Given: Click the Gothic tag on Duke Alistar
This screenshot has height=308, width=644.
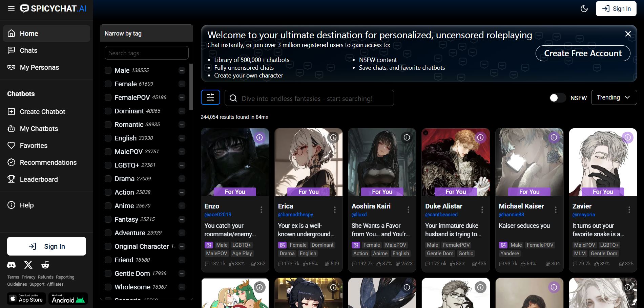Looking at the screenshot, I should [466, 254].
